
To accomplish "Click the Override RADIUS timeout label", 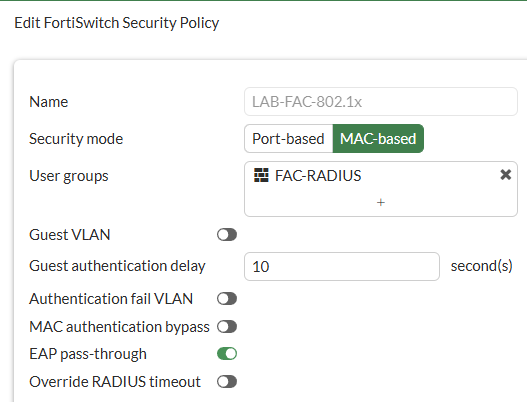I will pos(115,382).
